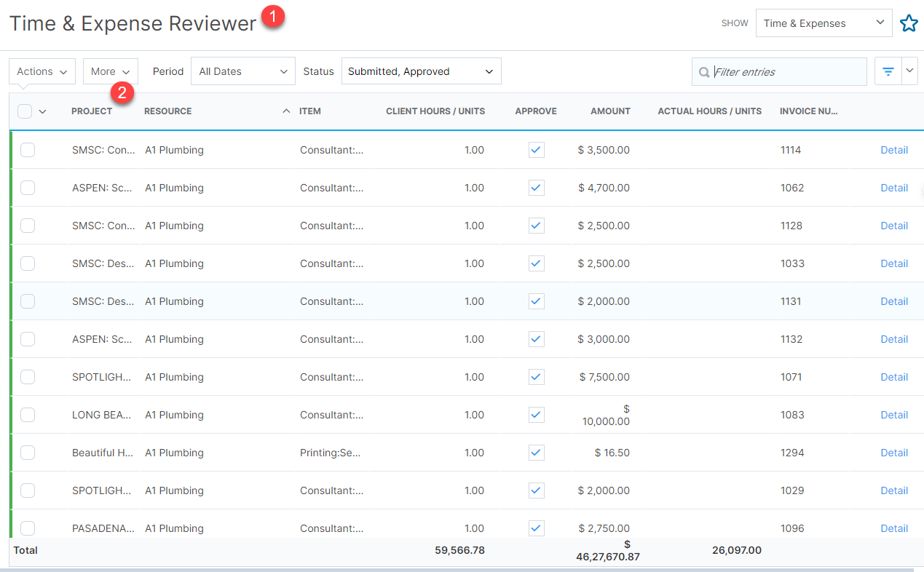Open Detail link for invoice 1062
924x572 pixels.
click(x=894, y=188)
